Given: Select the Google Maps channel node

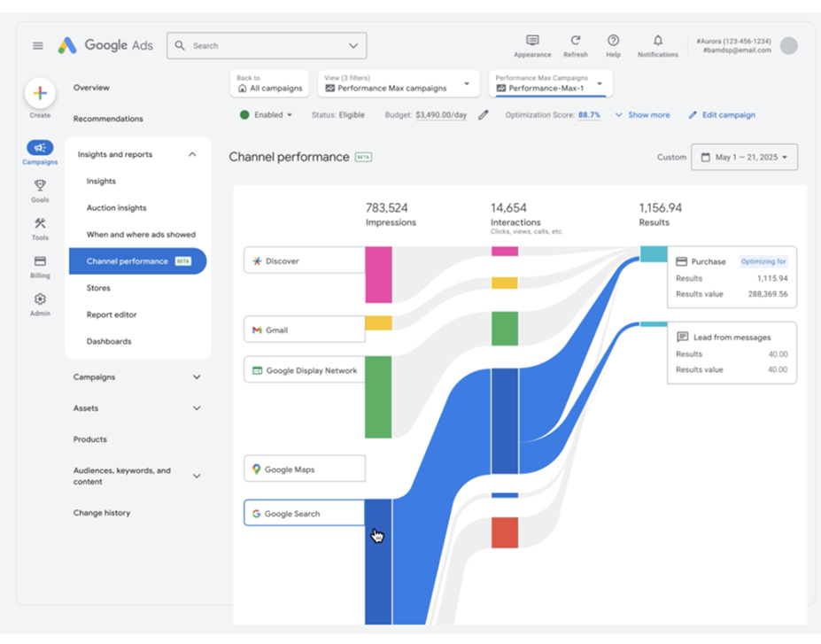Looking at the screenshot, I should 304,469.
